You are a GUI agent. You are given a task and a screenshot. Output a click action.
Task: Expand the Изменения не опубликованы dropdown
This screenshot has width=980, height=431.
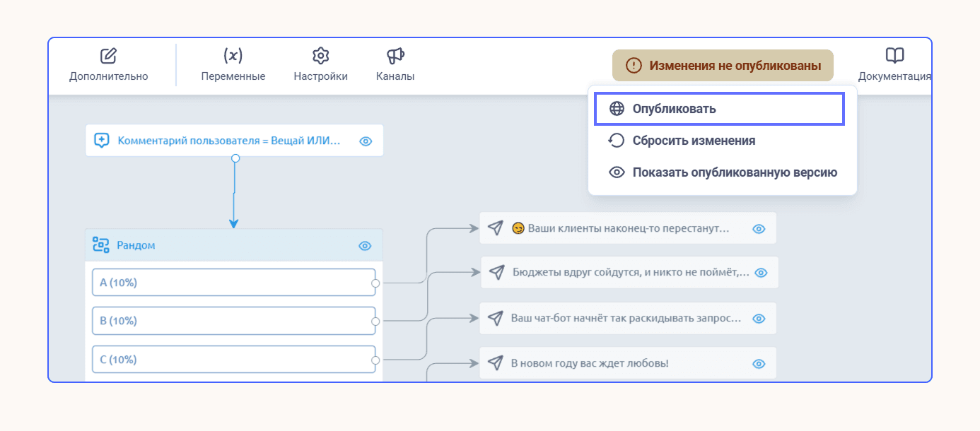pos(723,66)
